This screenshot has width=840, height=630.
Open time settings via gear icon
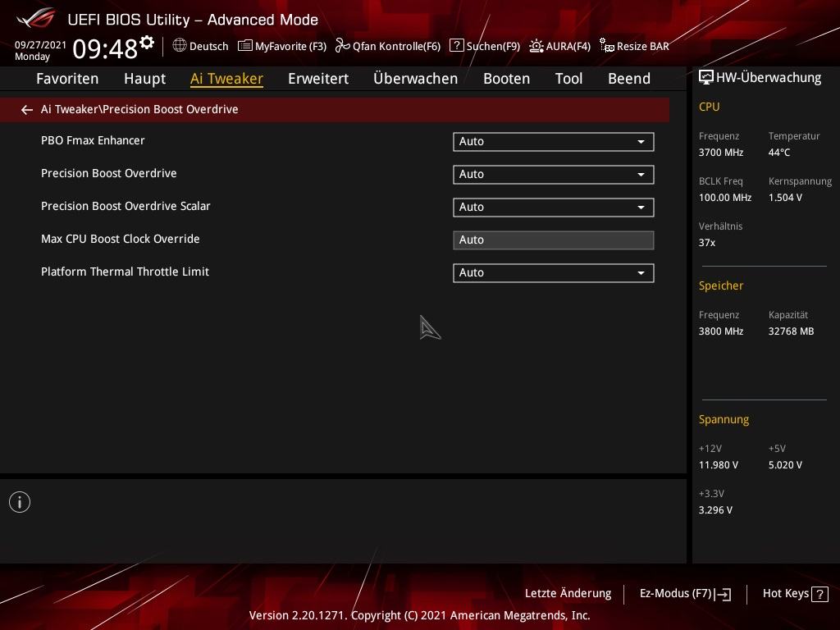coord(147,42)
